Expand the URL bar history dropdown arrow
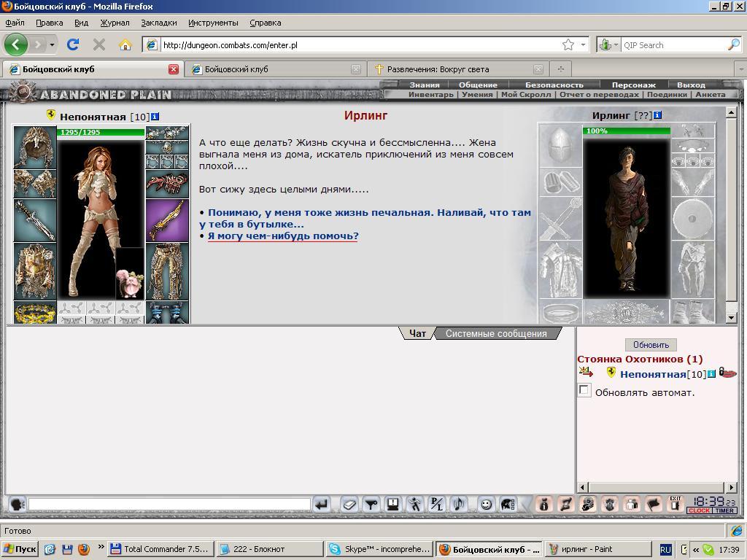This screenshot has height=560, width=747. coord(583,44)
